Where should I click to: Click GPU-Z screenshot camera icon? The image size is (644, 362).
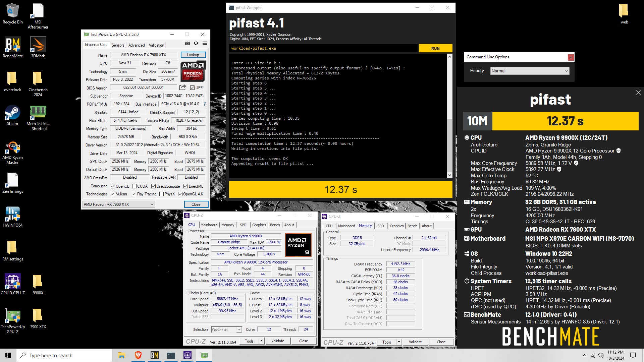(x=187, y=44)
